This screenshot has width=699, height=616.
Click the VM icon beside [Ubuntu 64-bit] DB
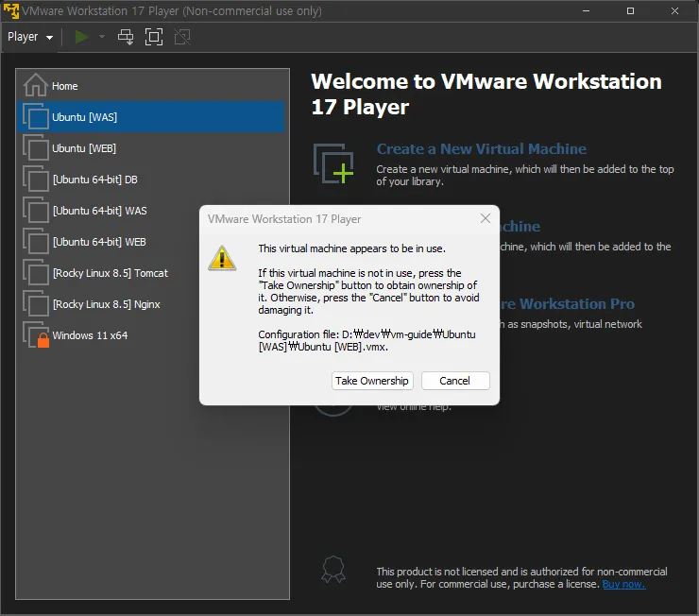(x=36, y=180)
